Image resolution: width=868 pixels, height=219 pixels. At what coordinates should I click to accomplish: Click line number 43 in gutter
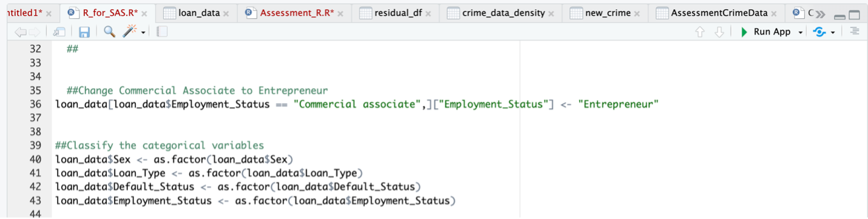coord(35,200)
